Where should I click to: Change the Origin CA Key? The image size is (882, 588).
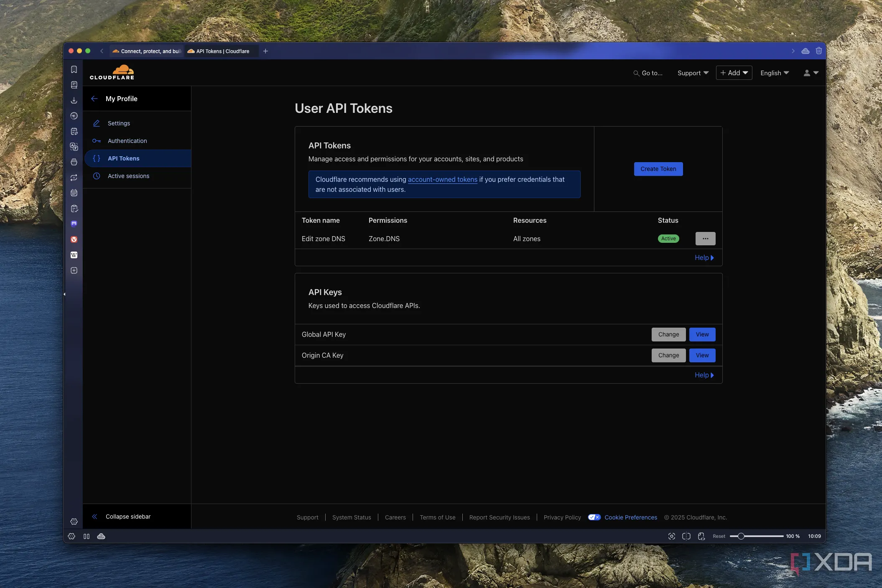click(669, 355)
